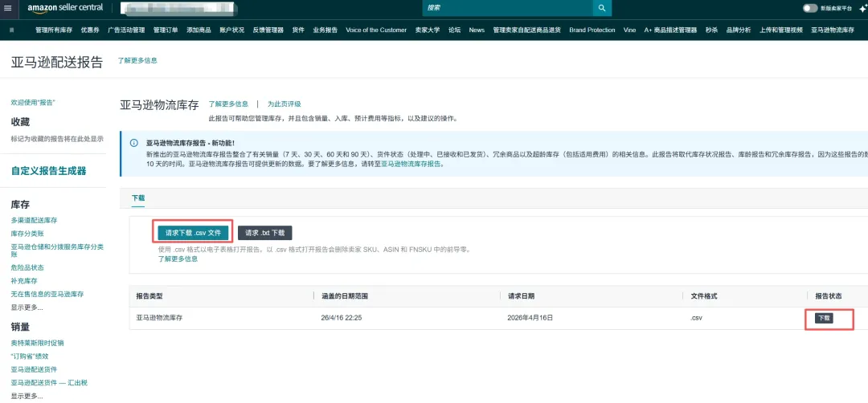Screen dimensions: 868x403
Task: Open "订购省"绩效 report
Action: click(30, 356)
